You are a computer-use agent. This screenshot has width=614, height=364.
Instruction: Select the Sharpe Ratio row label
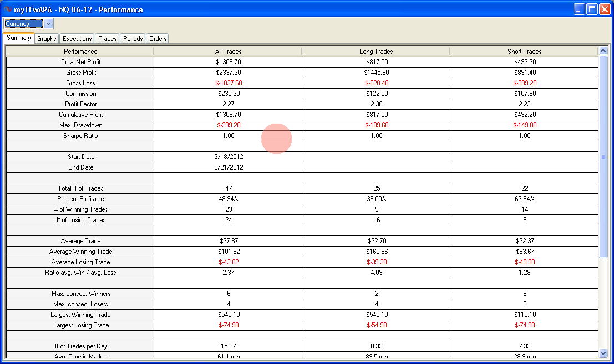click(x=80, y=136)
